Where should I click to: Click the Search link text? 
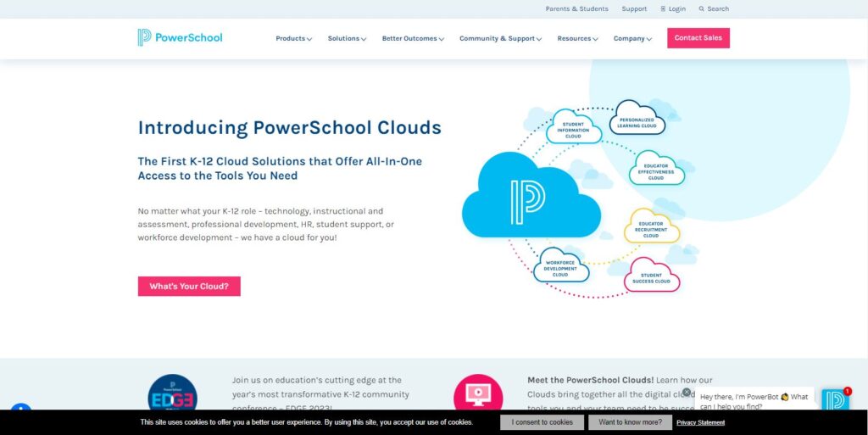coord(718,8)
